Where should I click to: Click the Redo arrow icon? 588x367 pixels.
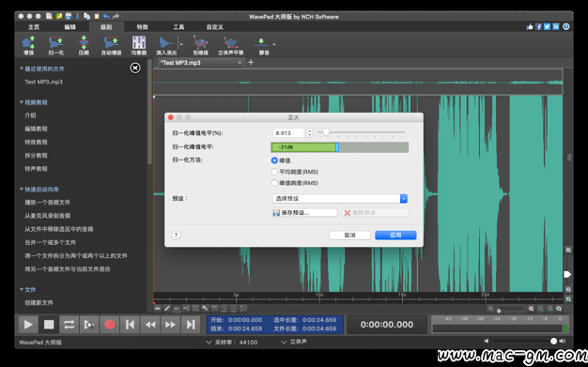(116, 16)
